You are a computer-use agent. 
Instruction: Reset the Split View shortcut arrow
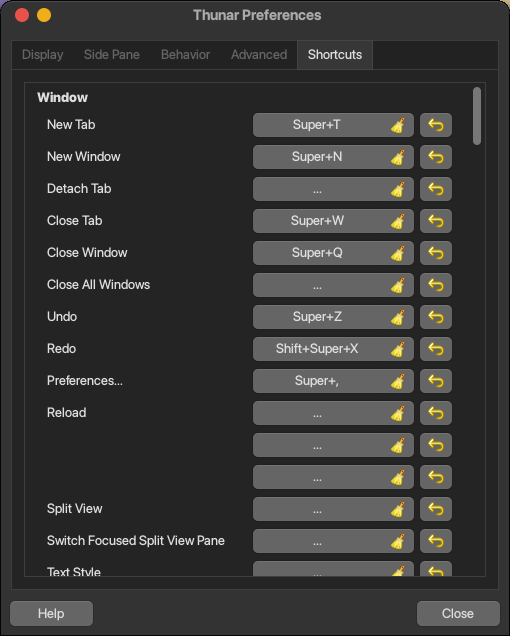coord(436,509)
